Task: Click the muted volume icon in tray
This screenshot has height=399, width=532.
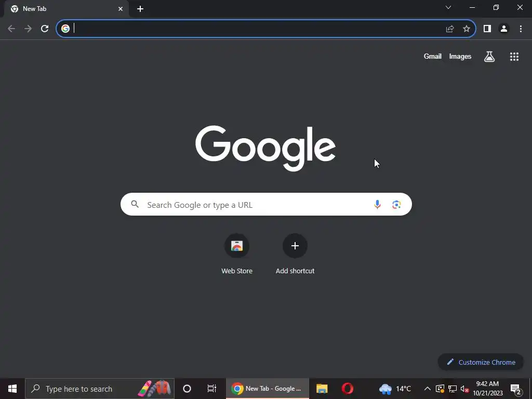Action: tap(465, 389)
